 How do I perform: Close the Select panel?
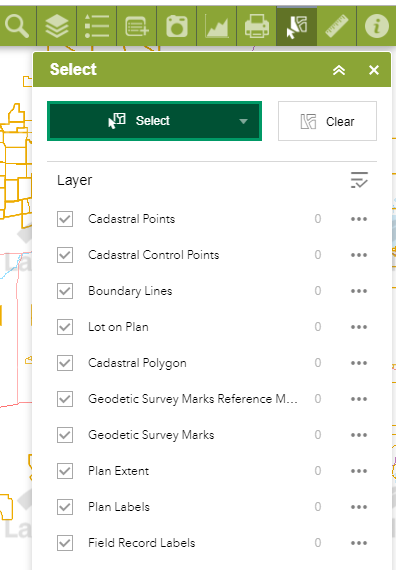tap(374, 70)
